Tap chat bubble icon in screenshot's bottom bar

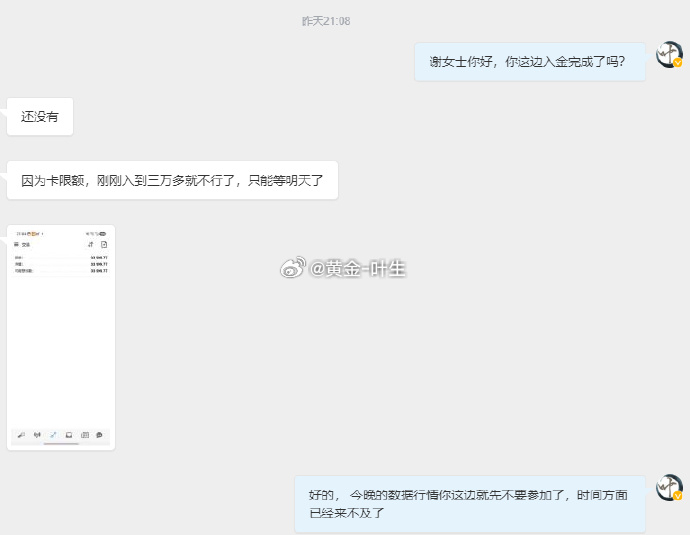tap(99, 435)
